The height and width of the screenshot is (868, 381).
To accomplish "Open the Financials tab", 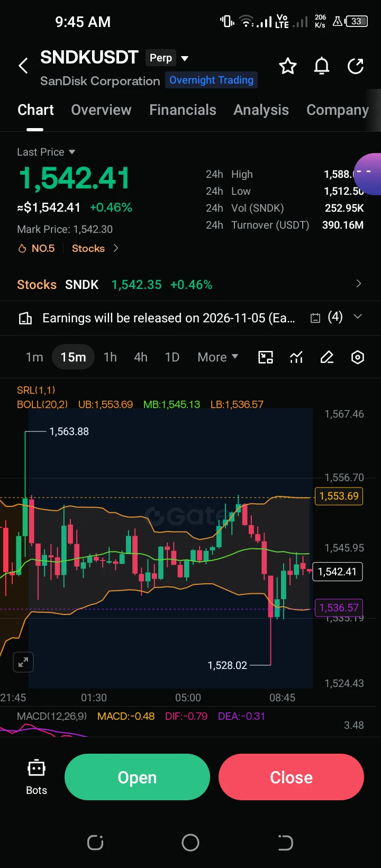I will point(183,110).
